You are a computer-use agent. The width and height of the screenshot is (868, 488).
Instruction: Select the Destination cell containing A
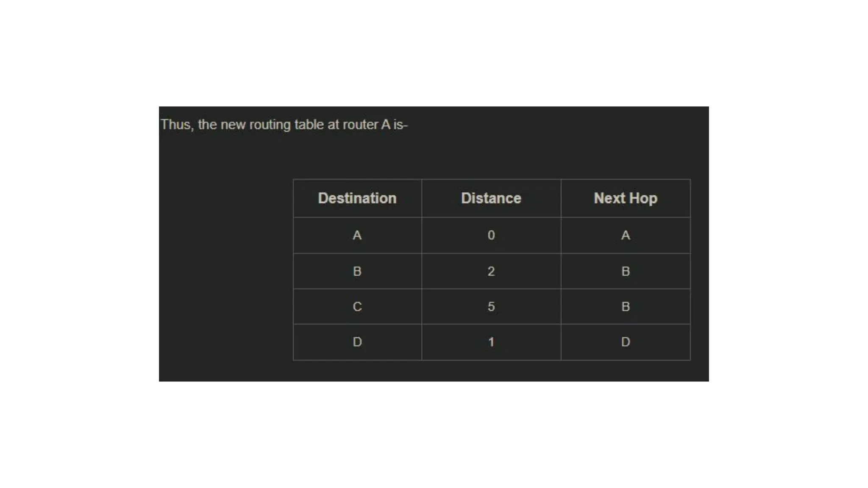pyautogui.click(x=357, y=235)
